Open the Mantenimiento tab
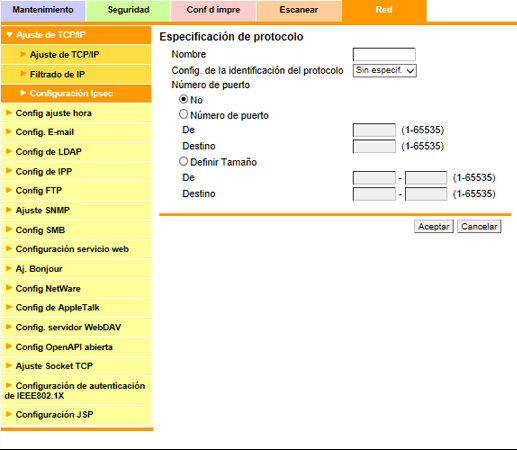The width and height of the screenshot is (517, 450). click(43, 10)
